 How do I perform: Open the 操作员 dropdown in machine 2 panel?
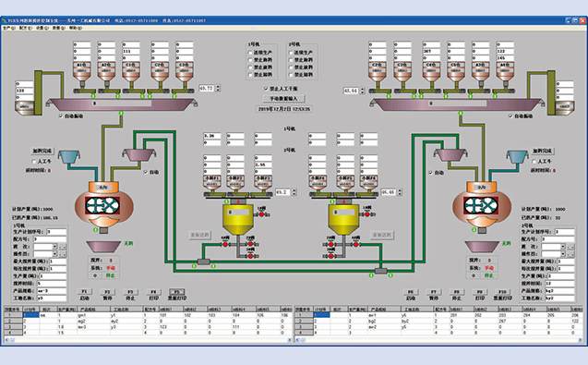[562, 254]
